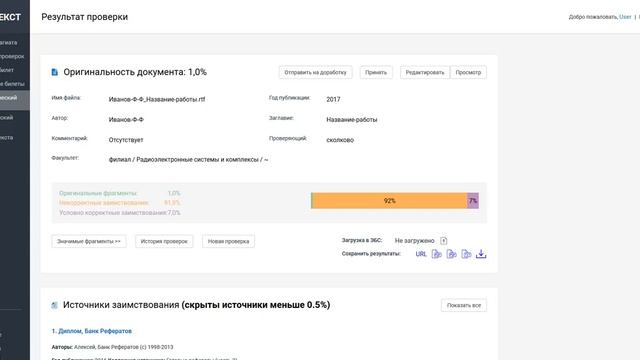Image resolution: width=640 pixels, height=360 pixels.
Task: Click the orange 92% segment of the bar
Action: (x=389, y=201)
